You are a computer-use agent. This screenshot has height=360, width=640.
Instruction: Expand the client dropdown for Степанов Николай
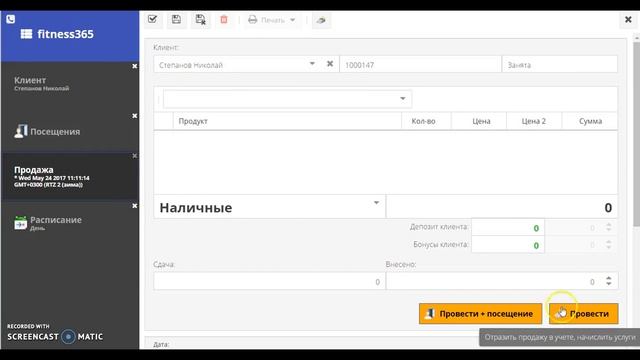pos(312,64)
